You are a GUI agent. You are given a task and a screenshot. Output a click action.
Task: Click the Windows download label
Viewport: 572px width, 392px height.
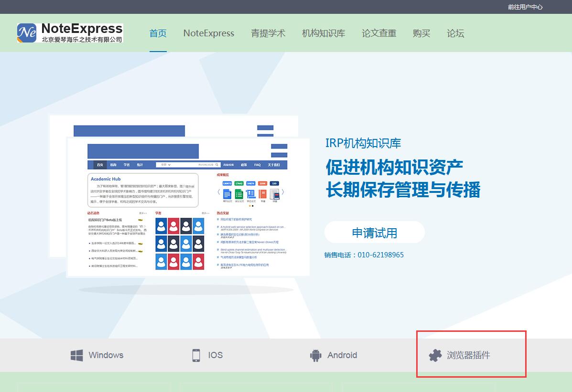point(106,355)
